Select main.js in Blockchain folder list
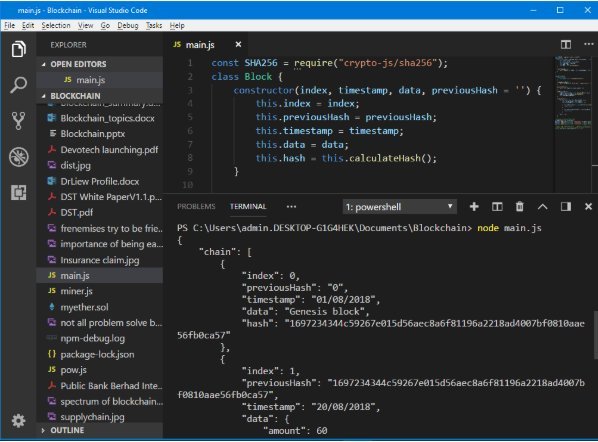This screenshot has width=598, height=442. click(100, 275)
